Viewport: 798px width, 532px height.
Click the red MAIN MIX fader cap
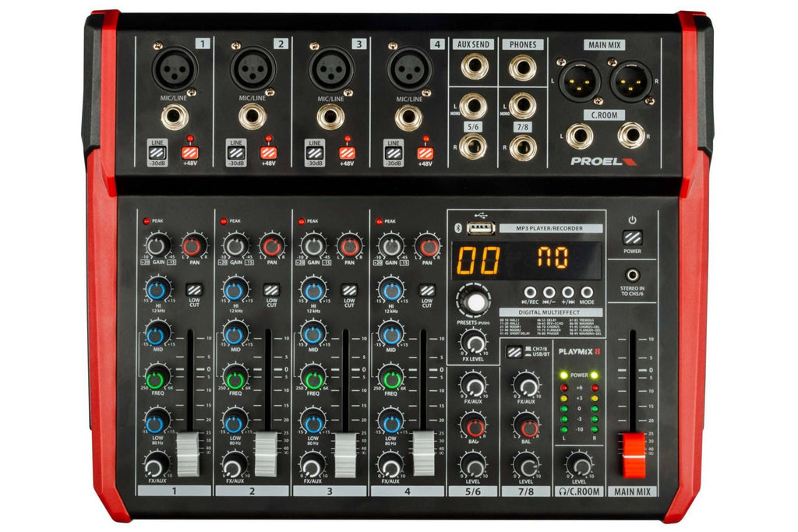point(634,455)
